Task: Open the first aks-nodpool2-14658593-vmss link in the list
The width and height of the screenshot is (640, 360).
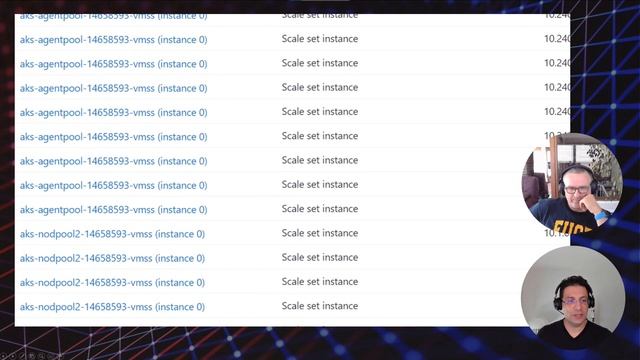Action: [x=112, y=234]
